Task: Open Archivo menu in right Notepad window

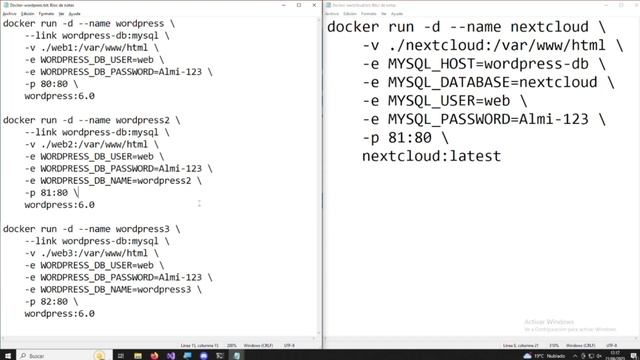Action: point(332,13)
